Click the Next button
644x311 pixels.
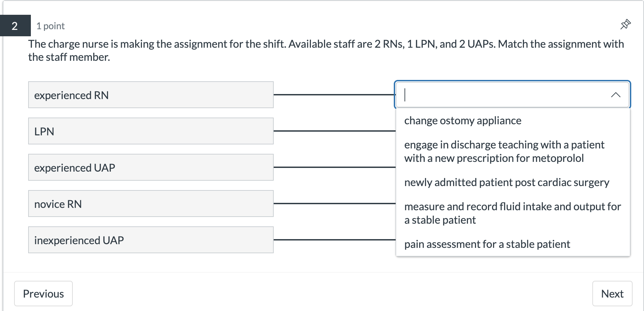tap(612, 294)
